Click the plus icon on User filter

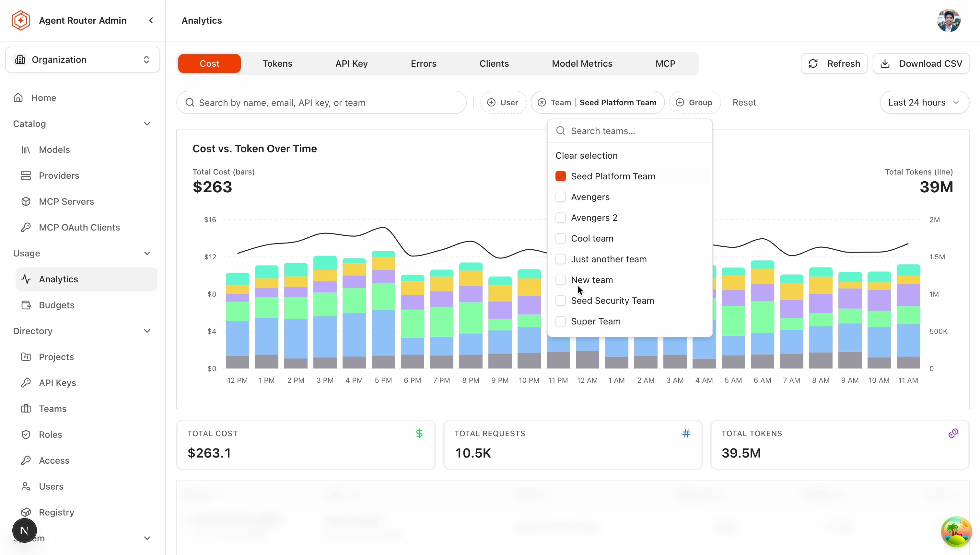tap(491, 103)
